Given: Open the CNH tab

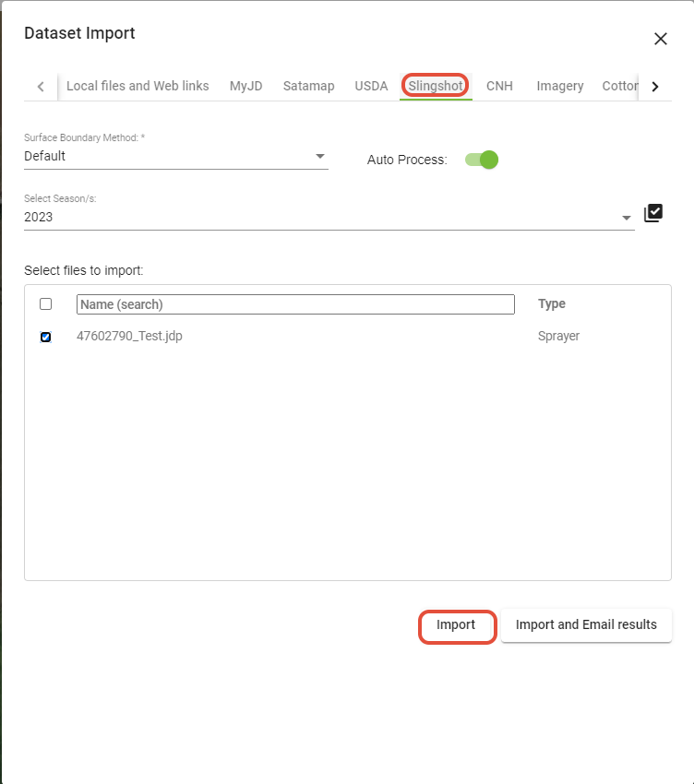Looking at the screenshot, I should point(499,86).
